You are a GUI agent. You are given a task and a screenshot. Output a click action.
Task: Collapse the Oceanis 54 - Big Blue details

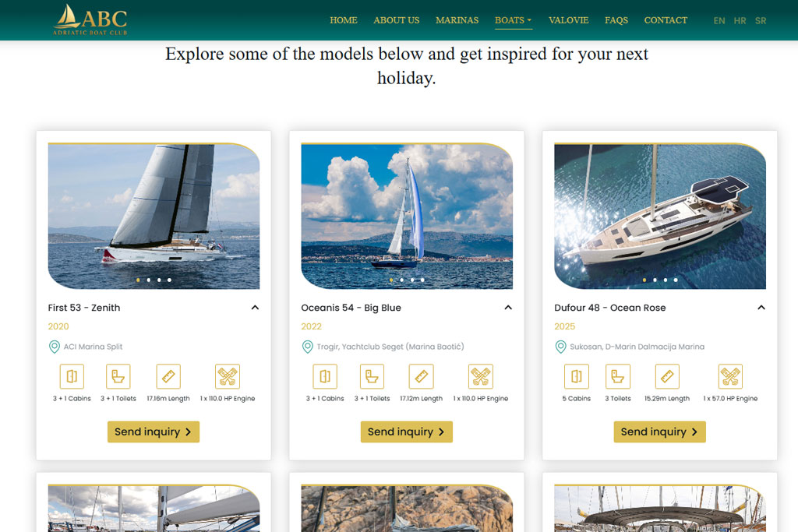click(x=508, y=308)
